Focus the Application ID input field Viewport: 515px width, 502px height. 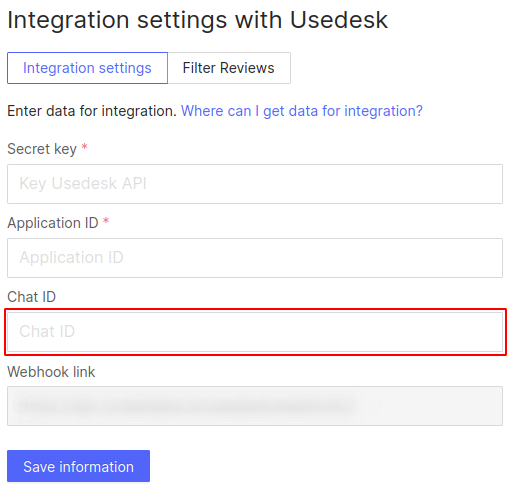click(255, 258)
